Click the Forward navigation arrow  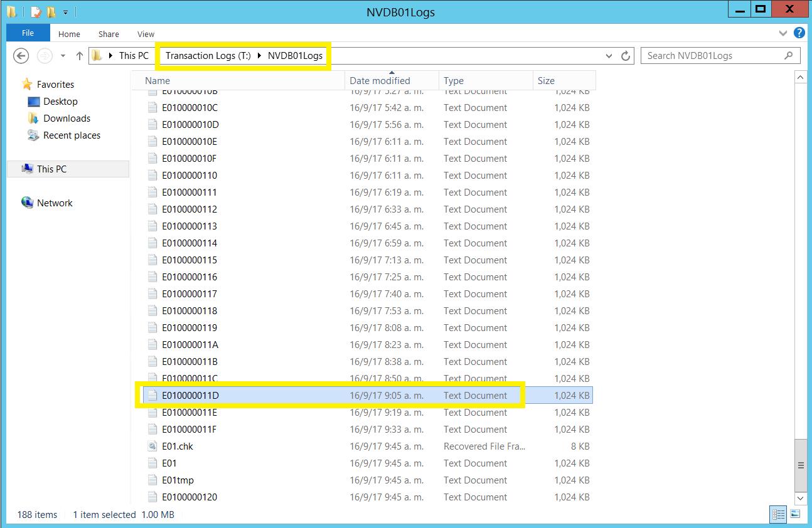(x=45, y=56)
